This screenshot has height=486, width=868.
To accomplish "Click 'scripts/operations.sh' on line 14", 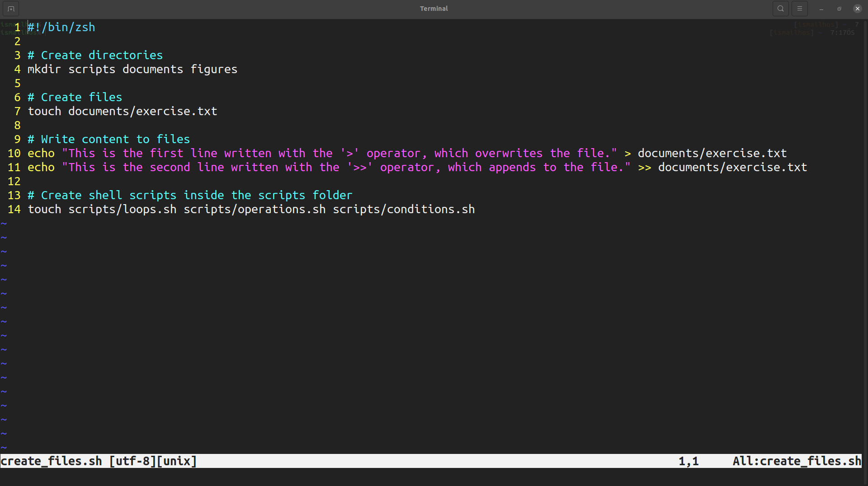I will pyautogui.click(x=255, y=209).
